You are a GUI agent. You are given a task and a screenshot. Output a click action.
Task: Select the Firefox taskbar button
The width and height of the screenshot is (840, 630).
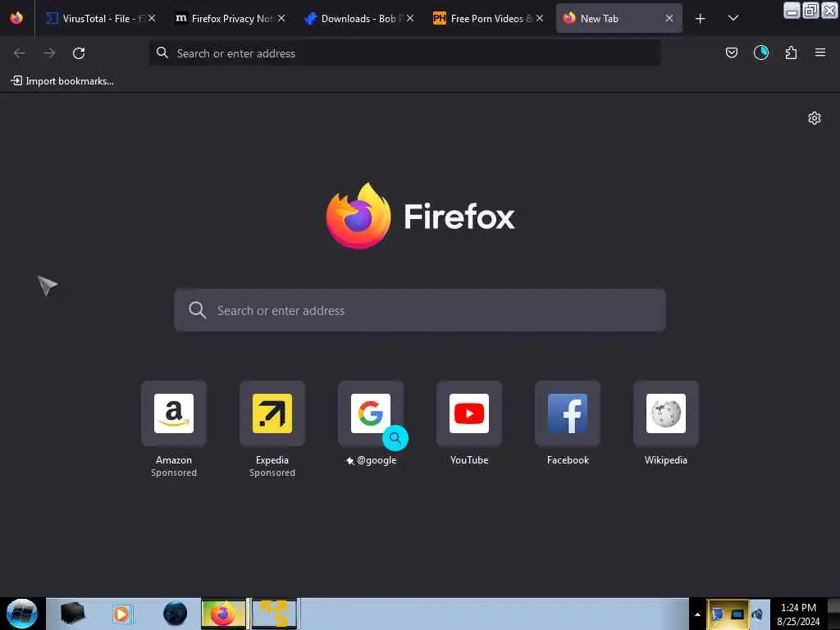(x=224, y=614)
